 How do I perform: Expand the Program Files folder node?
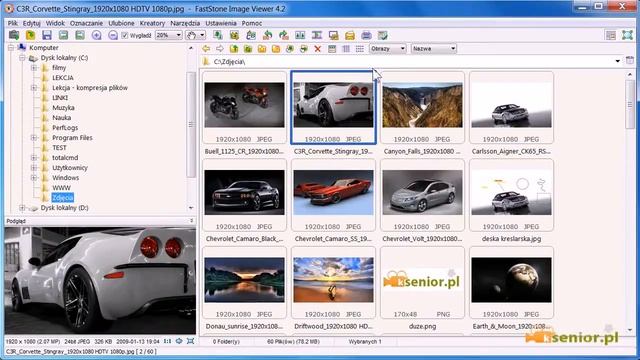(x=34, y=138)
